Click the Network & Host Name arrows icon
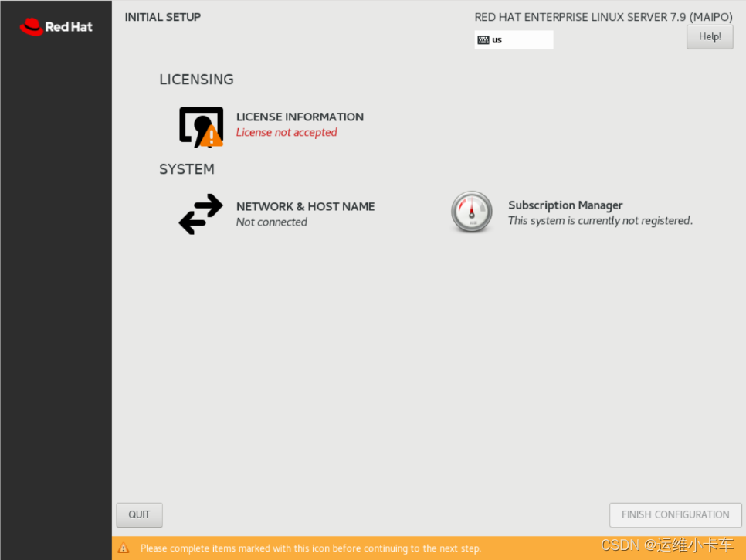The height and width of the screenshot is (560, 746). 201,214
